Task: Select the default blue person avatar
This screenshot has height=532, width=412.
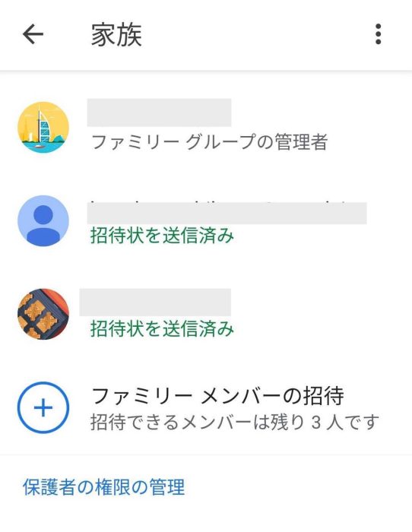Action: [43, 220]
